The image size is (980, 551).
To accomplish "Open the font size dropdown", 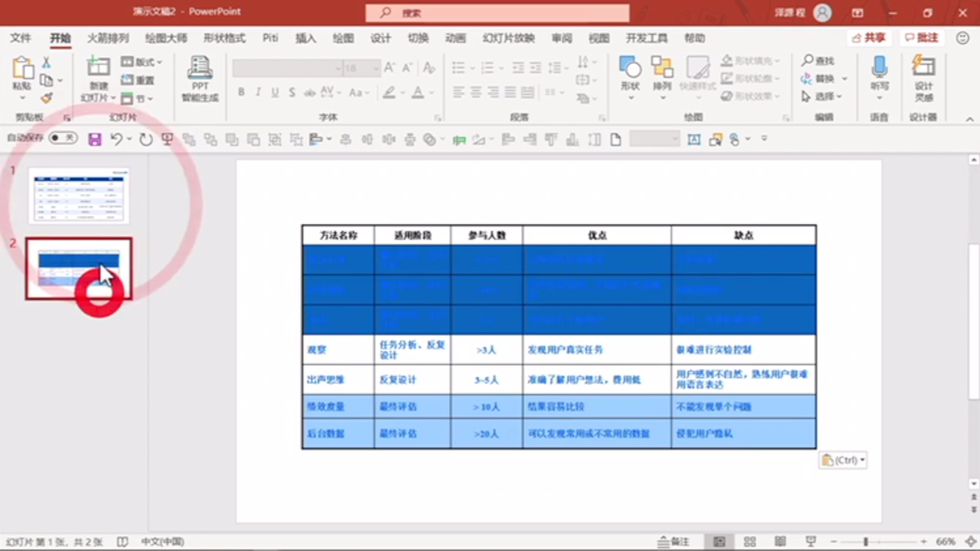I will (x=376, y=68).
